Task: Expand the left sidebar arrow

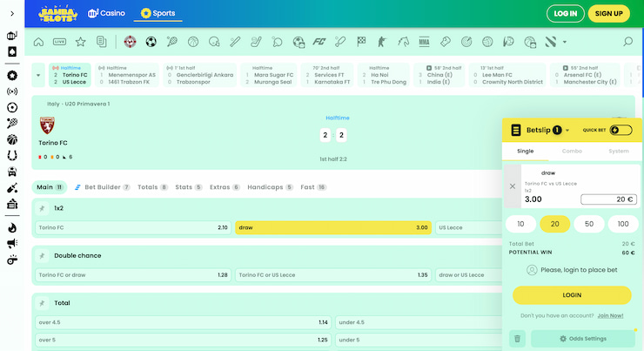Action: pos(12,14)
